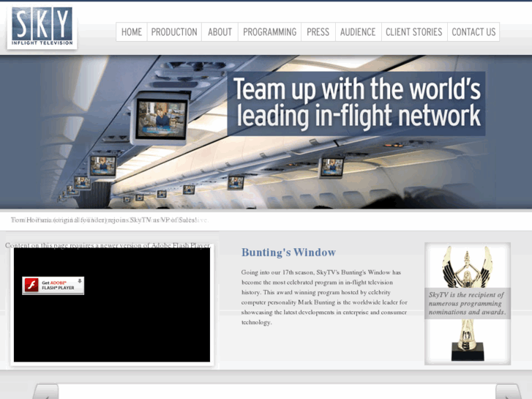Click the black Flash video area
Screen dimensions: 532x399
112,305
